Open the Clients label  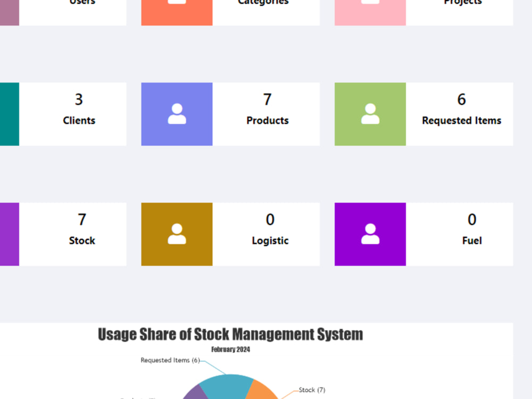pyautogui.click(x=79, y=120)
